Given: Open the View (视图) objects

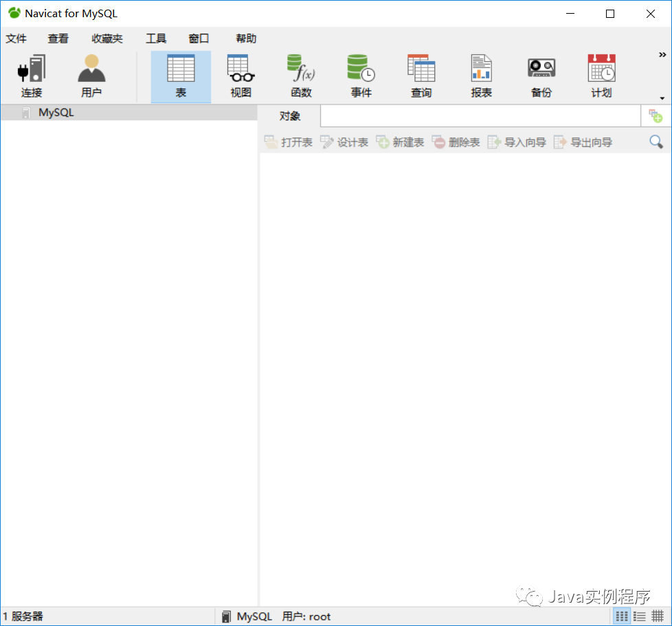Looking at the screenshot, I should coord(241,77).
